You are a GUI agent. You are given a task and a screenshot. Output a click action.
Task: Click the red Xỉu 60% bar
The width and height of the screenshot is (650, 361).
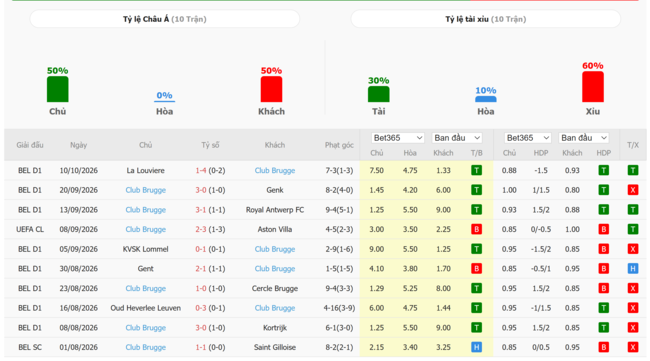click(592, 87)
